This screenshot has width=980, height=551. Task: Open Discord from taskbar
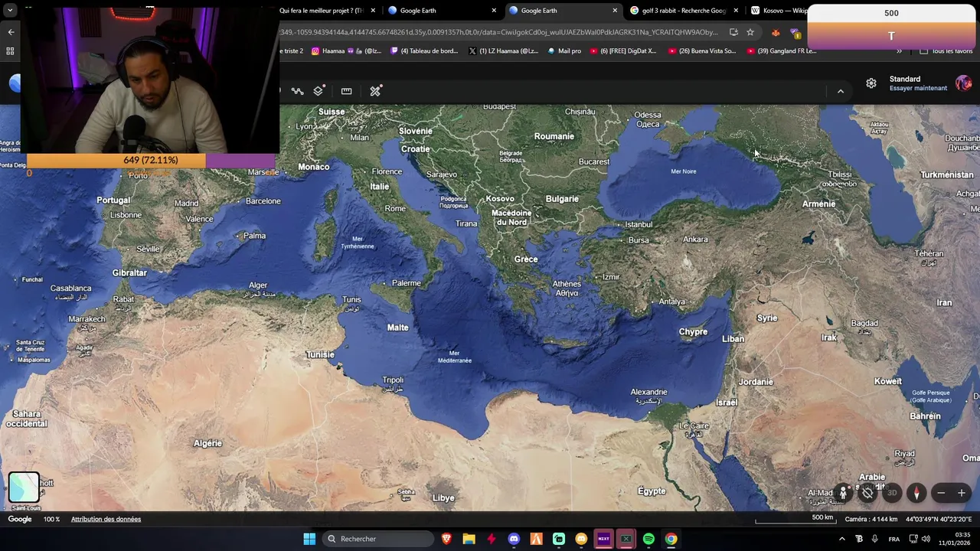coord(514,539)
